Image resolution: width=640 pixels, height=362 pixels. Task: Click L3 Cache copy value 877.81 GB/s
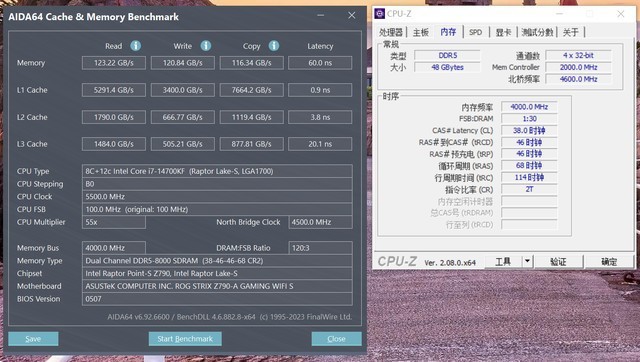252,144
